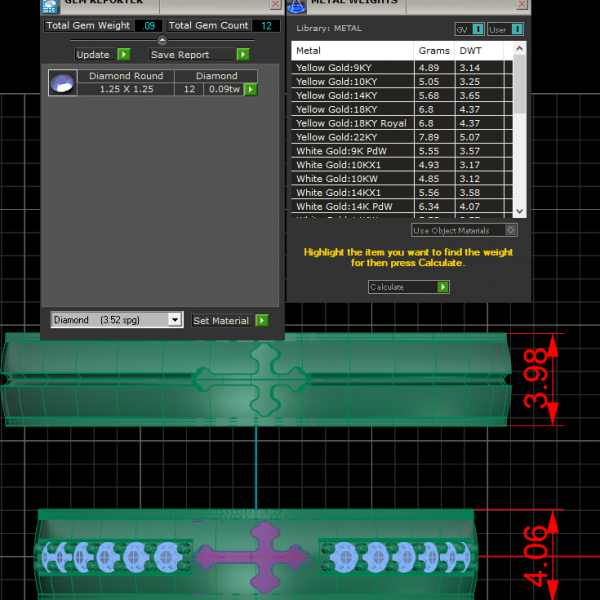This screenshot has height=600, width=600.
Task: Click the Gem Reporter title bar icon
Action: pos(51,4)
